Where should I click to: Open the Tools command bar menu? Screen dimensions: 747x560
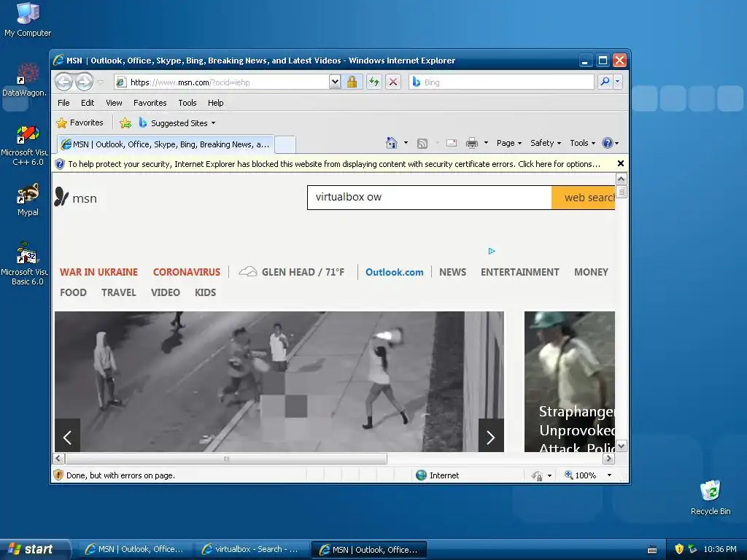(582, 143)
